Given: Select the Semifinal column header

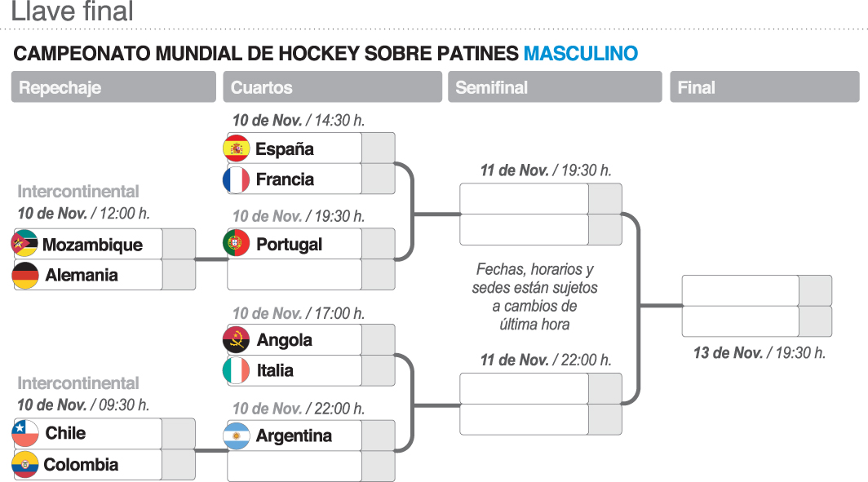Looking at the screenshot, I should 555,87.
